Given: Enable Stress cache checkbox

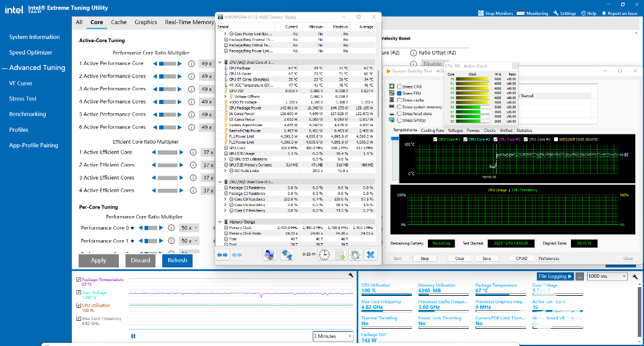Looking at the screenshot, I should 399,100.
